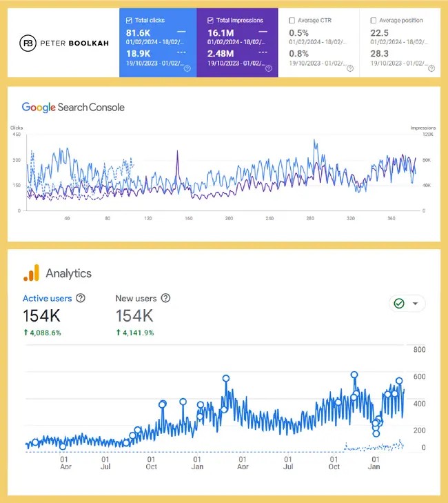Click the solid line legend in Total clicks
448x503 pixels.
tap(181, 32)
